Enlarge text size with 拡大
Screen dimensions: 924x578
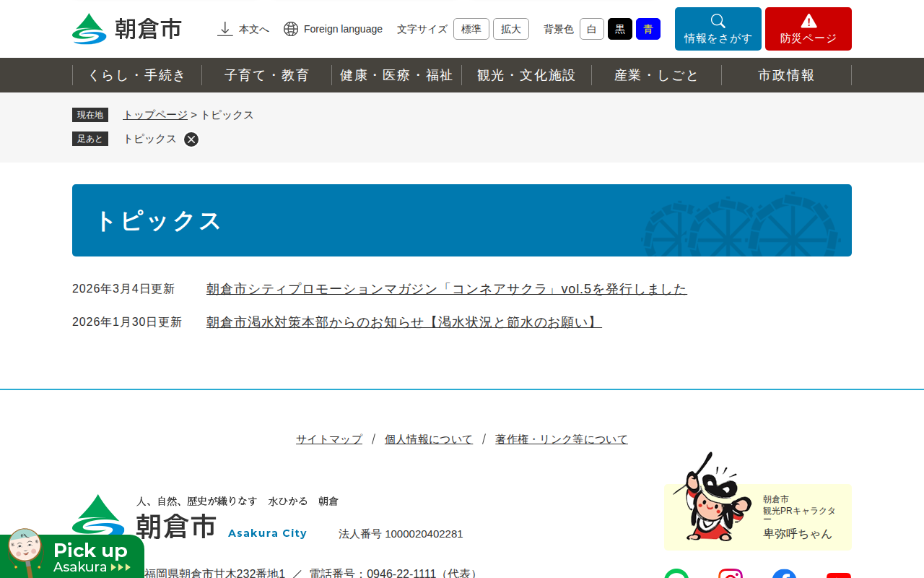click(x=511, y=29)
